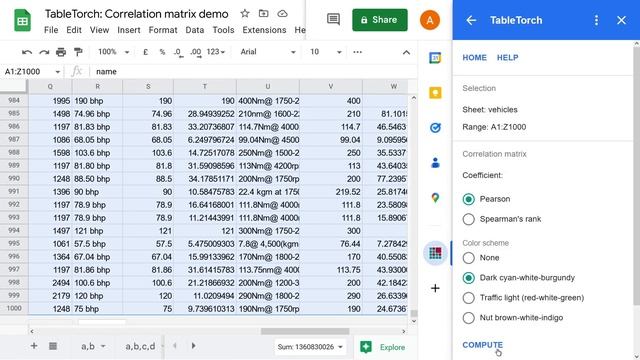Open number format 123 dropdown
Screen dimensions: 640x360
[216, 52]
